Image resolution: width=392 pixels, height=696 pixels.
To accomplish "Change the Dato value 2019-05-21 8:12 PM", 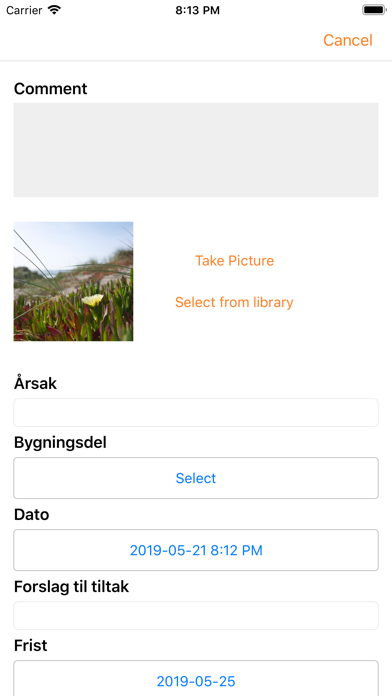I will coord(196,550).
